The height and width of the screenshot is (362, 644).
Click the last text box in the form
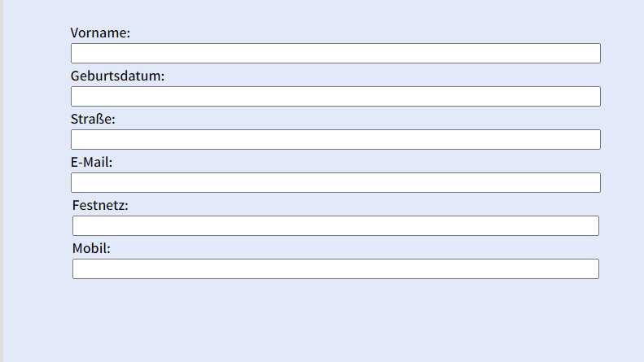coord(335,269)
